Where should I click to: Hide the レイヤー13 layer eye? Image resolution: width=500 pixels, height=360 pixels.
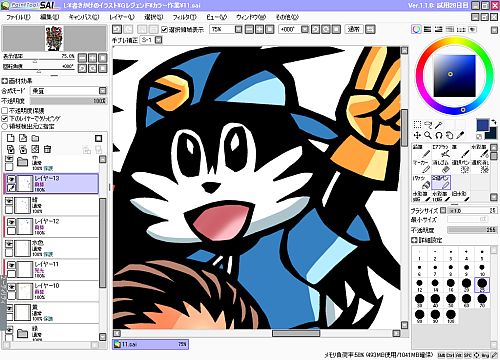[x=11, y=179]
